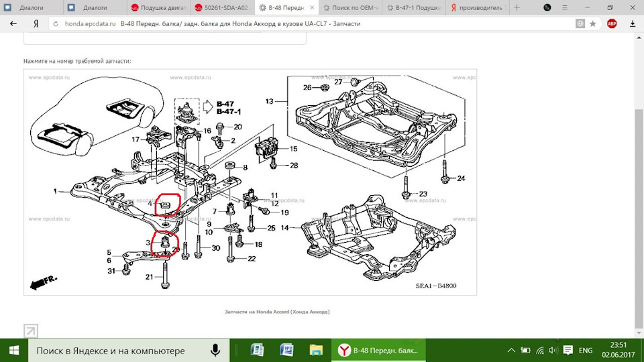Open the Подушка двигателя tab

click(159, 7)
